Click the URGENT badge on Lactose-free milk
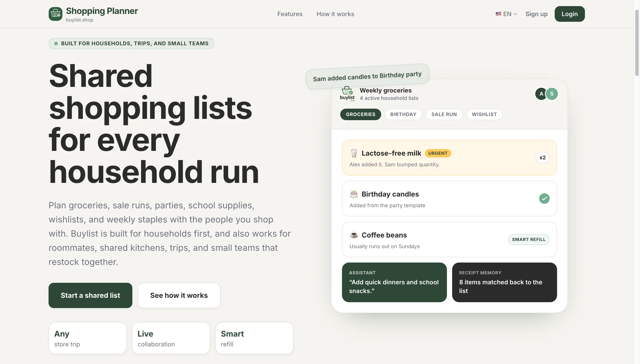 (438, 153)
